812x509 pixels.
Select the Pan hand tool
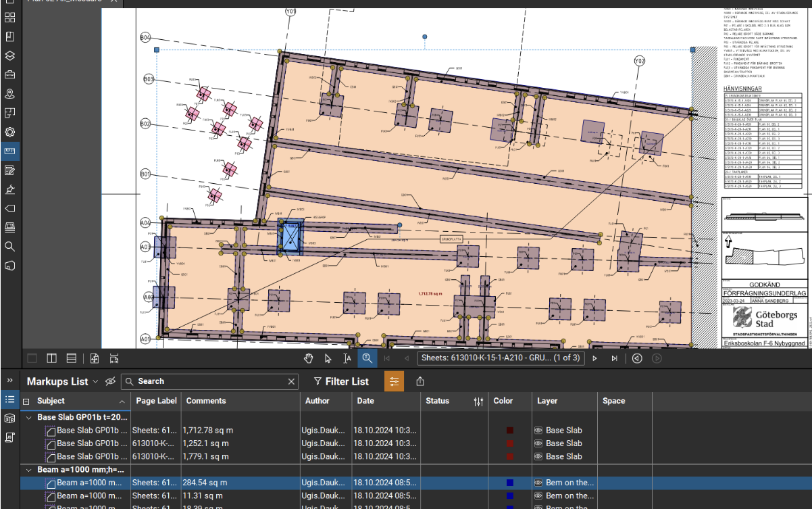(309, 358)
